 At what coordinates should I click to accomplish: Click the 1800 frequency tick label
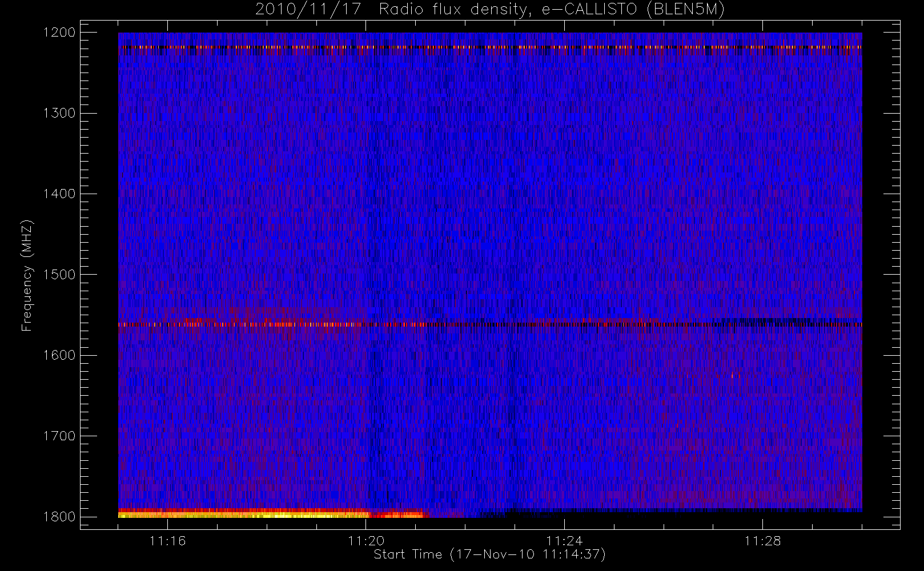click(x=59, y=517)
